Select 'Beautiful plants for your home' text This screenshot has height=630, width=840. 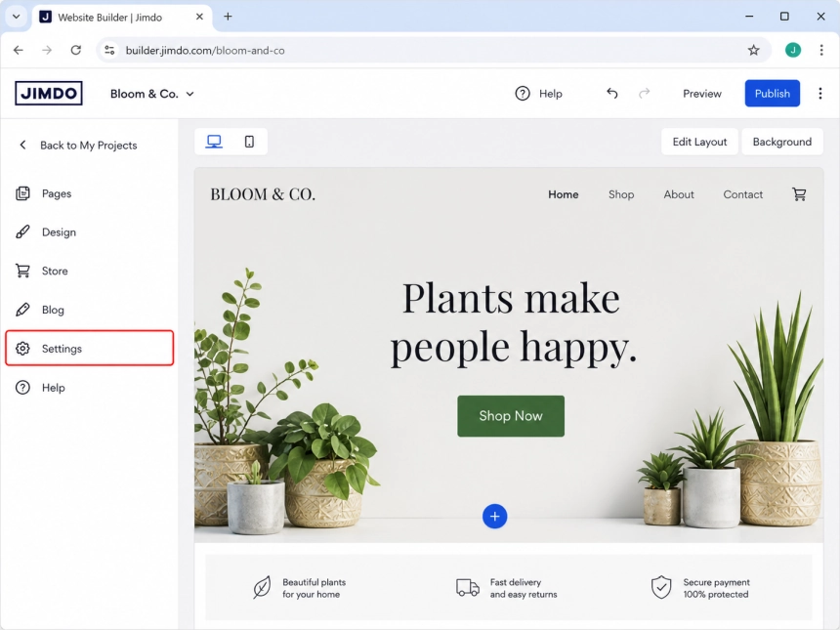314,588
